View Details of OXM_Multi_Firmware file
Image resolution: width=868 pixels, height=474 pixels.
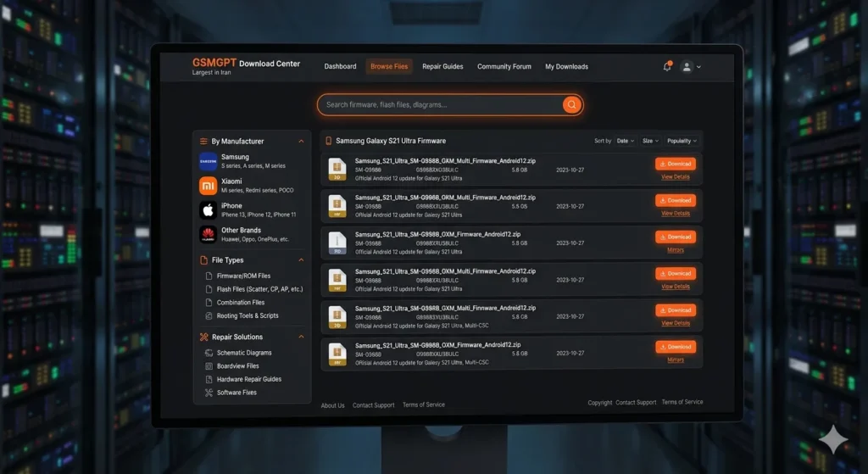(676, 287)
